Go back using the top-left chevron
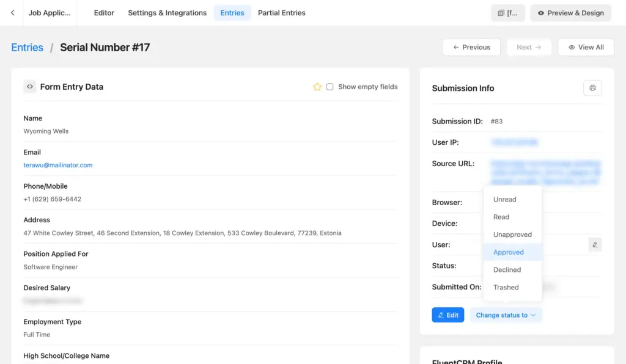Viewport: 626px width, 364px height. (x=13, y=13)
